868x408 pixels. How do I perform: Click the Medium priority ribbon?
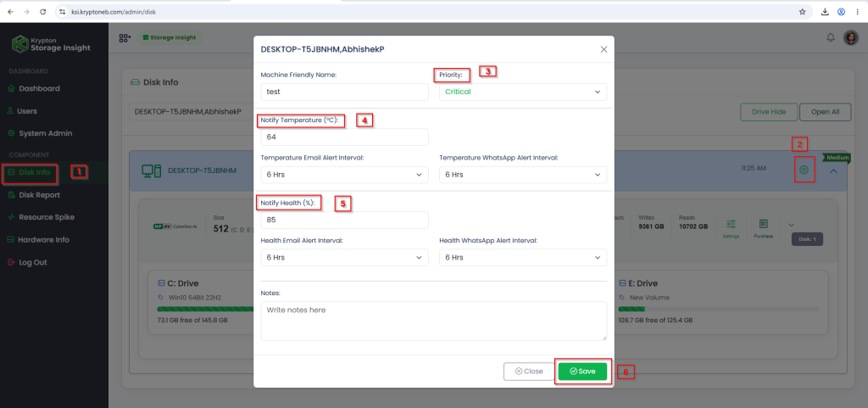pyautogui.click(x=837, y=157)
